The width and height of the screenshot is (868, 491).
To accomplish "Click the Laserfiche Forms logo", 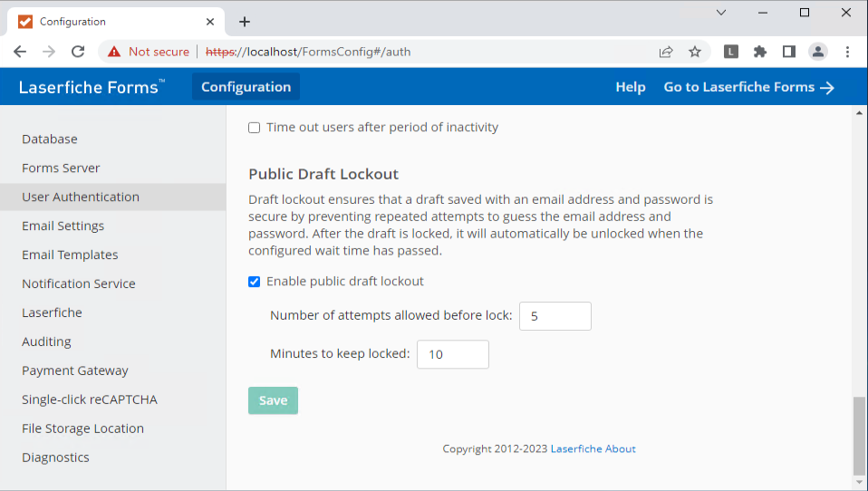I will tap(92, 87).
